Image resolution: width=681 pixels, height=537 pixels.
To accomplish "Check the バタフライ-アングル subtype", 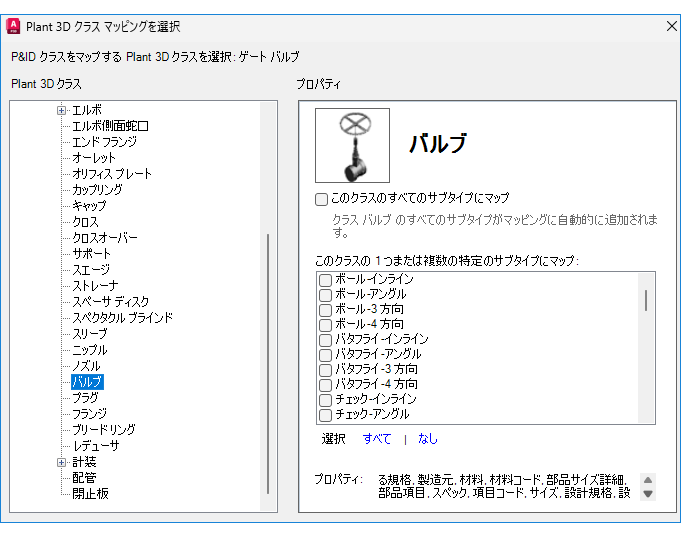I will tap(325, 355).
